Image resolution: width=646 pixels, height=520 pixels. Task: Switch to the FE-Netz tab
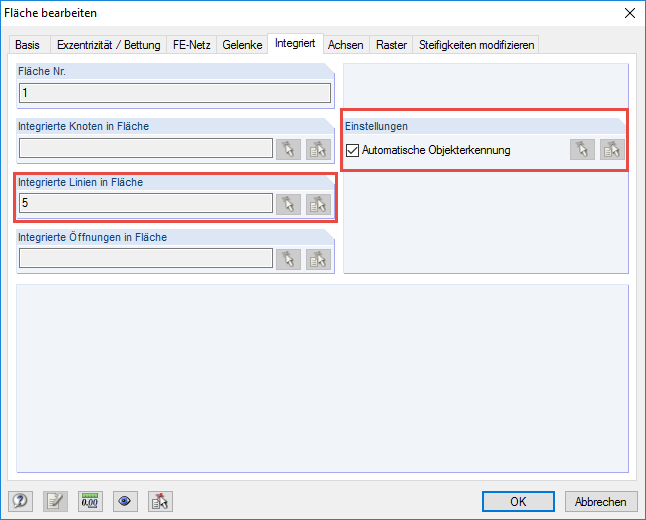(192, 45)
